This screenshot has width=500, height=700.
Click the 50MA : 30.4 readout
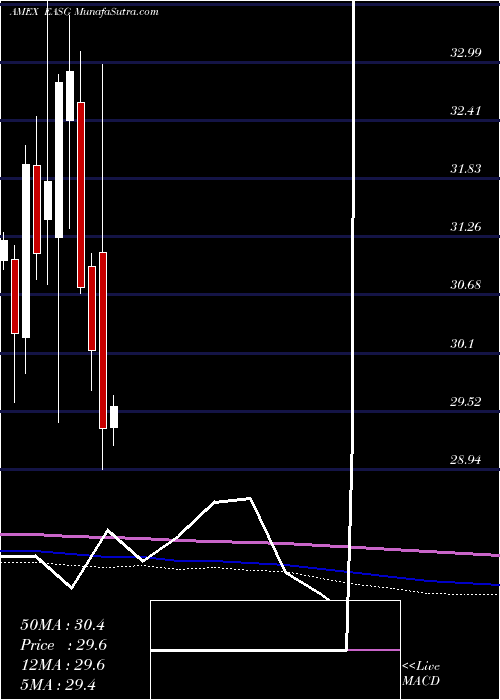pos(62,625)
